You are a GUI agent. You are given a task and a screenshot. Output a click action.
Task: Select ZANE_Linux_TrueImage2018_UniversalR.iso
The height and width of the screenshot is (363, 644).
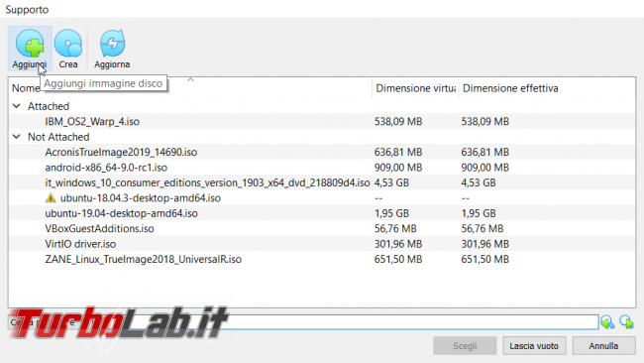144,260
